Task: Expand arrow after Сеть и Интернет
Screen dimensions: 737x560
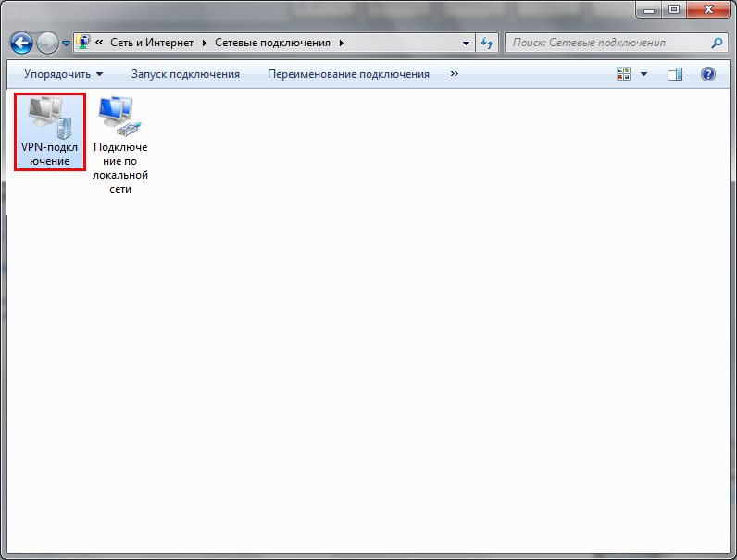Action: click(205, 43)
